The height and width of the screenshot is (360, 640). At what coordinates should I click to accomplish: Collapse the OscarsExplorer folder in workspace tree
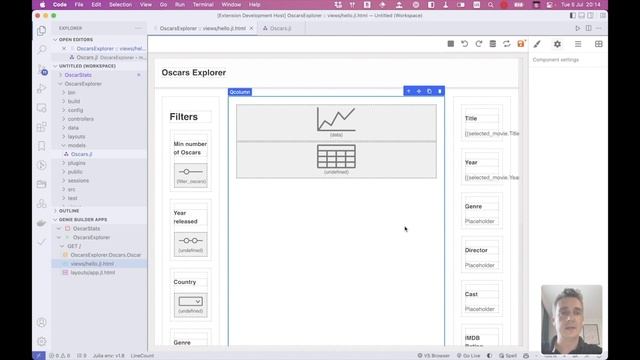pyautogui.click(x=83, y=84)
